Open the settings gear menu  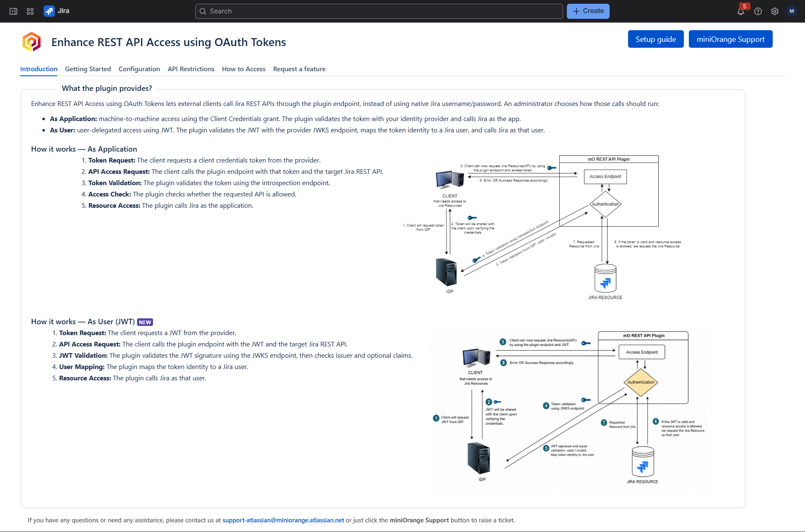point(775,11)
